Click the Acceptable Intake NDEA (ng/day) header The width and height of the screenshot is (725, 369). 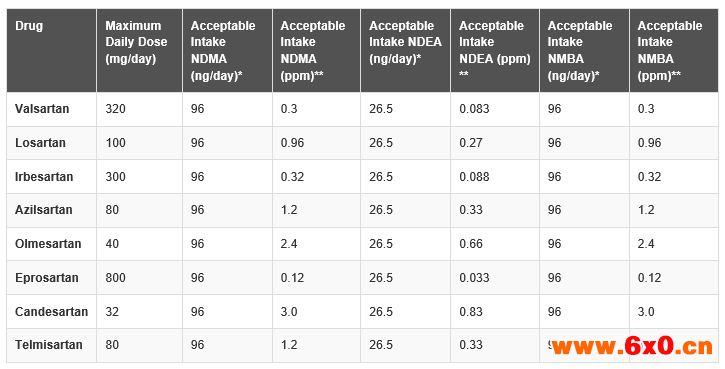pos(405,42)
